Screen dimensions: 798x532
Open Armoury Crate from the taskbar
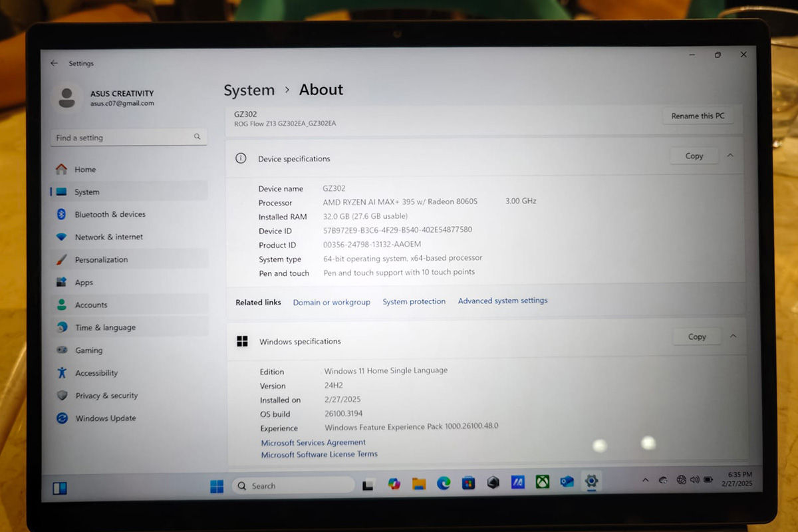coord(493,483)
